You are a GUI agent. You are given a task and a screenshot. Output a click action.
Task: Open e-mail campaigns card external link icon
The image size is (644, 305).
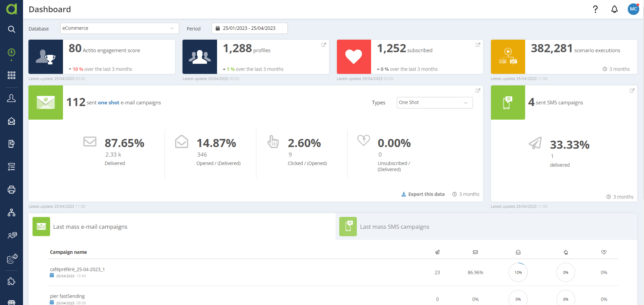(x=478, y=90)
